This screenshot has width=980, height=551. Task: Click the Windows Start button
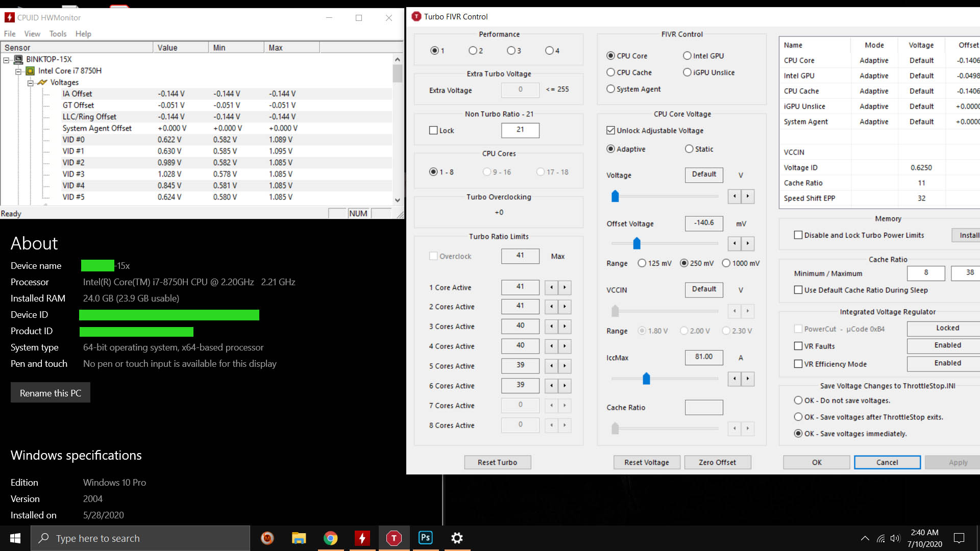pyautogui.click(x=15, y=538)
